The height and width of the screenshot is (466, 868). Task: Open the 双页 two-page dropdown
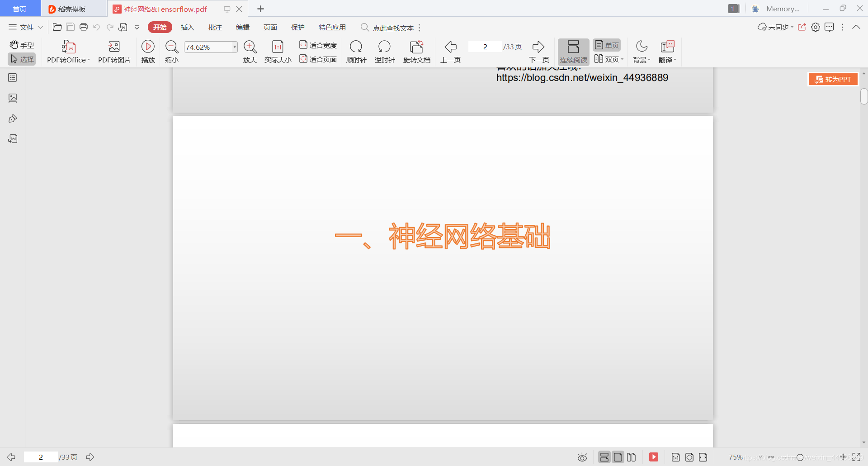tap(622, 59)
